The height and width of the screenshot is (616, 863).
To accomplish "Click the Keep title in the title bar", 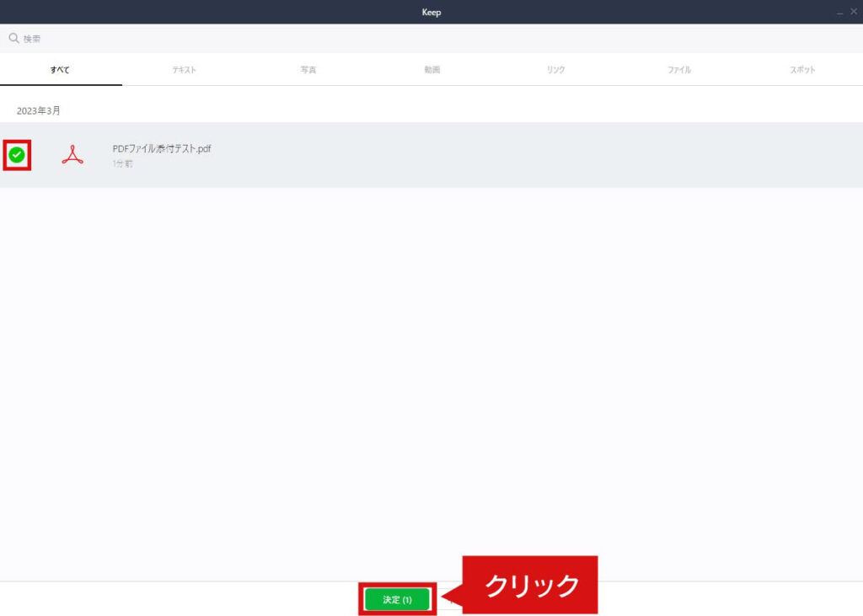I will click(431, 12).
